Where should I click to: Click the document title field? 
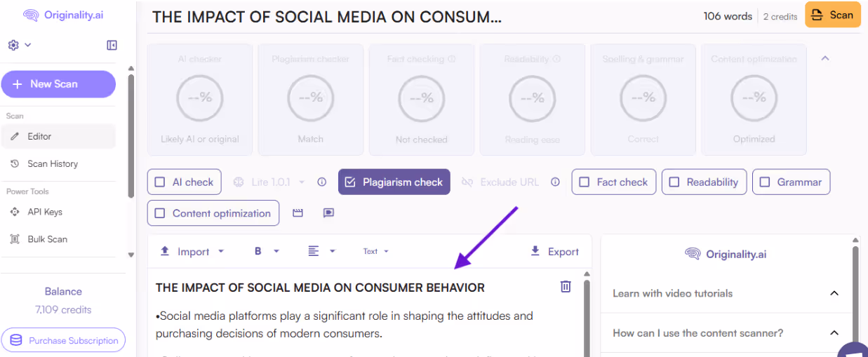pos(327,17)
